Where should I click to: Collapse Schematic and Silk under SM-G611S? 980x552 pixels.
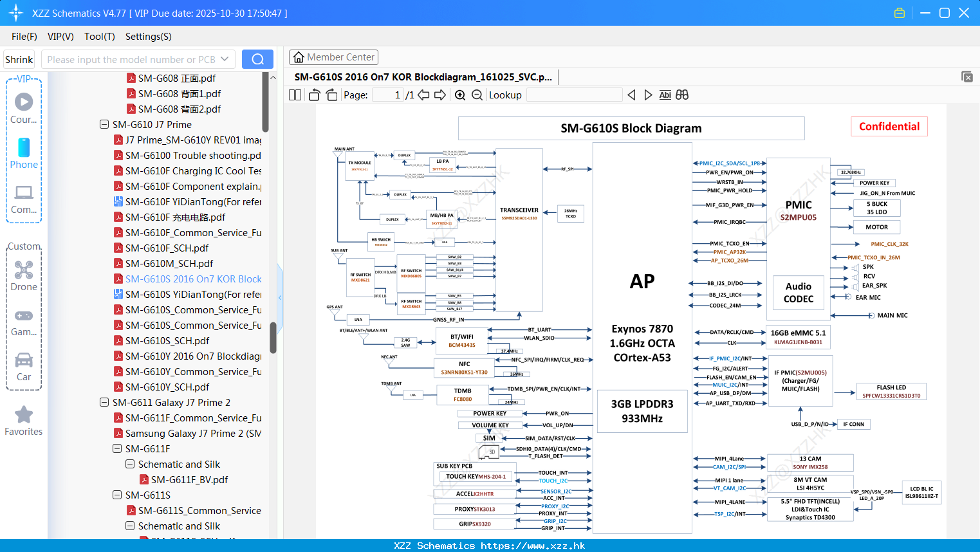click(x=130, y=526)
